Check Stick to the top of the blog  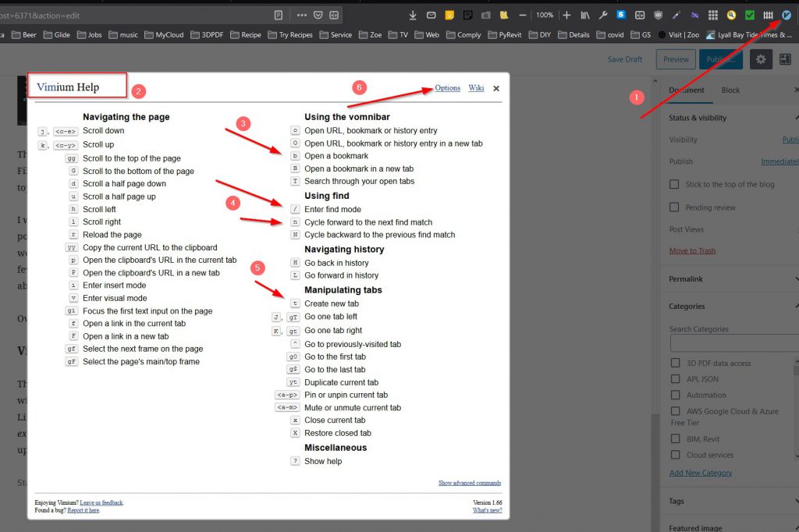click(675, 185)
